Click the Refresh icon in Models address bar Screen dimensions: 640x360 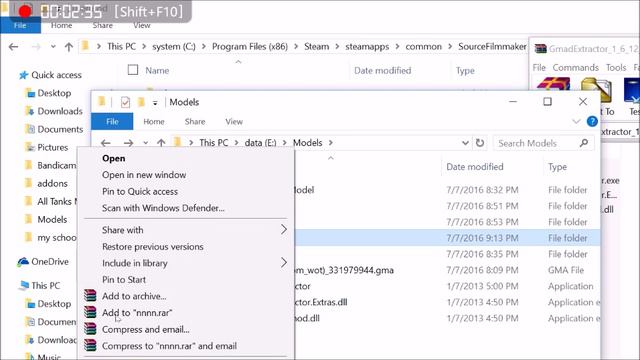pyautogui.click(x=480, y=143)
